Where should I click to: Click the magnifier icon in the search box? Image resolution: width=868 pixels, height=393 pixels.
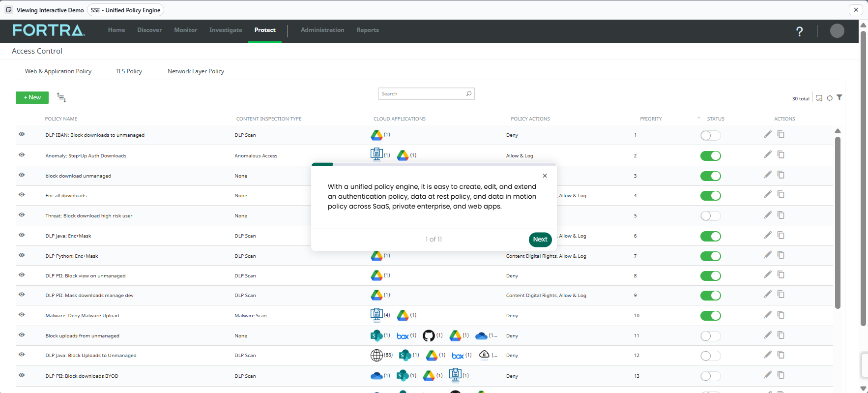click(x=469, y=93)
